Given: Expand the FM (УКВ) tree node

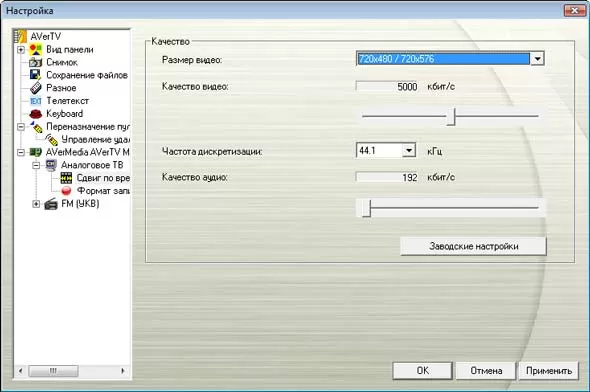Looking at the screenshot, I should [x=36, y=204].
